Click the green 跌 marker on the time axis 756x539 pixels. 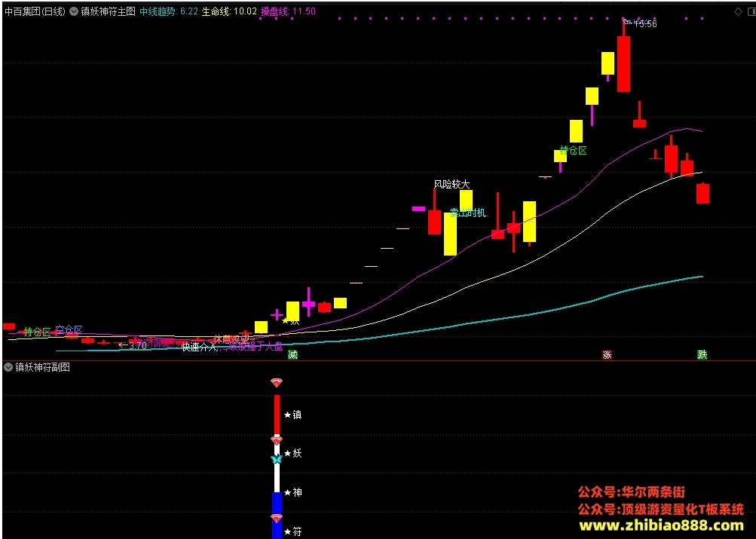tap(702, 355)
